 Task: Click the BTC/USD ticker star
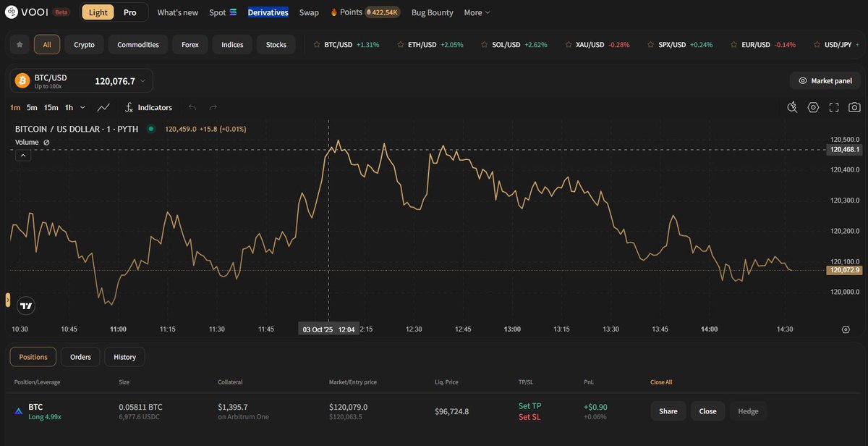(316, 44)
